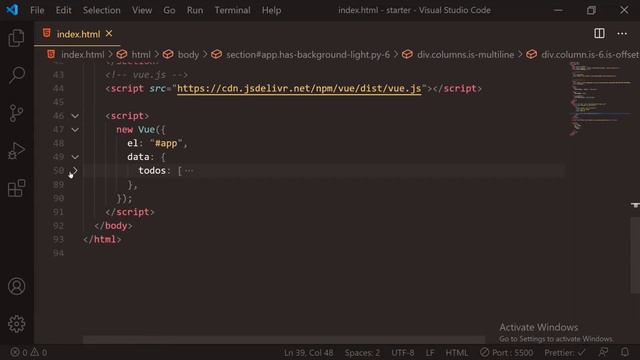Screen dimensions: 640x360
Task: Click the closing html tag text
Action: 102,240
